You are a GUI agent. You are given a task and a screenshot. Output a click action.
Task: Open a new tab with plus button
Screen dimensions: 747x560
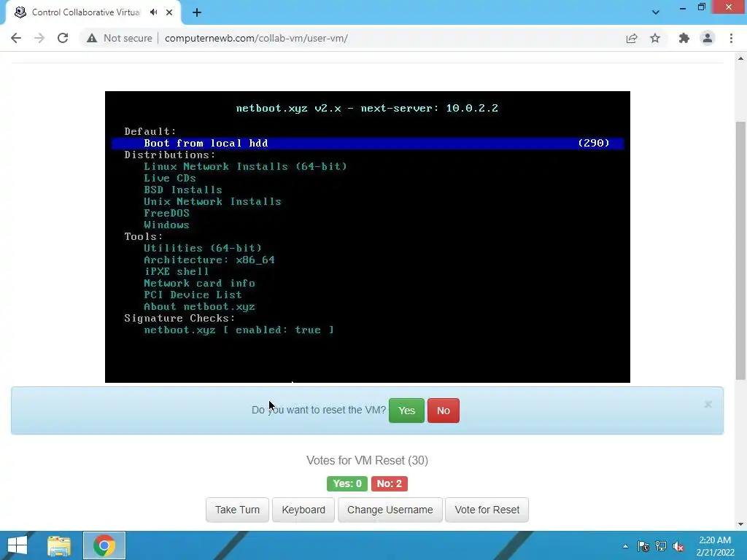[x=197, y=12]
